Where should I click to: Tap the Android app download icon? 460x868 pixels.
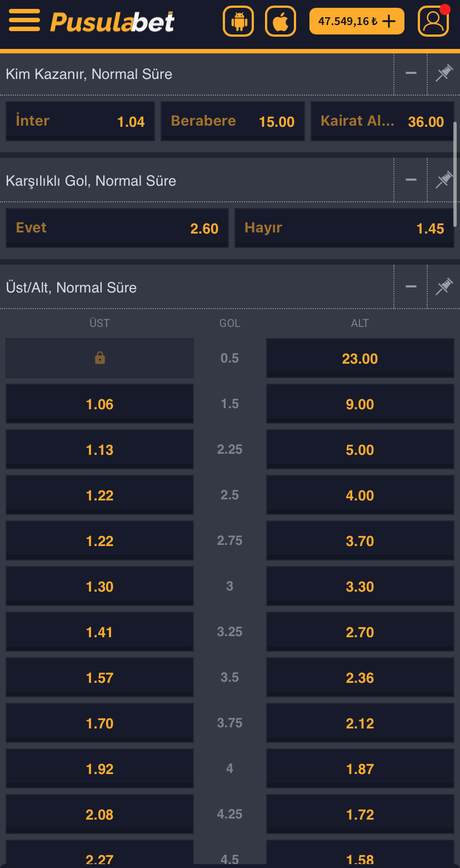coord(238,22)
